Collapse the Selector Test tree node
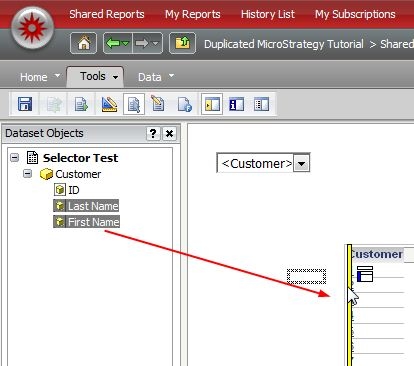Image resolution: width=414 pixels, height=366 pixels. point(14,157)
